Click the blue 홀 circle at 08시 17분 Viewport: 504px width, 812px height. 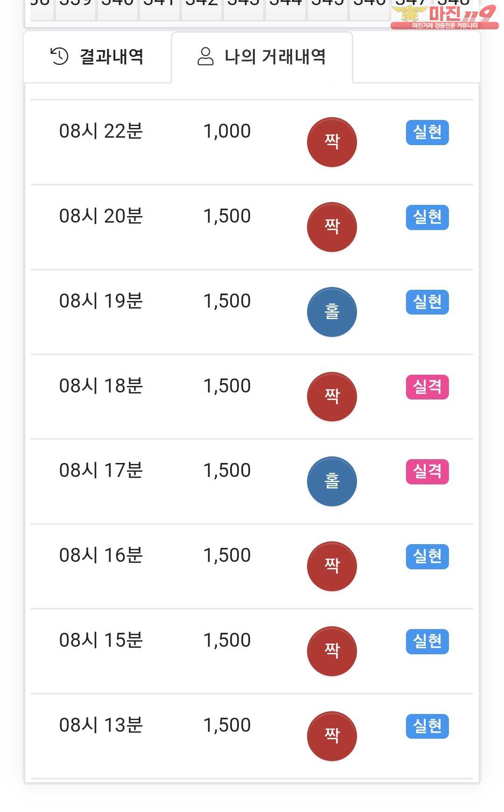tap(332, 481)
